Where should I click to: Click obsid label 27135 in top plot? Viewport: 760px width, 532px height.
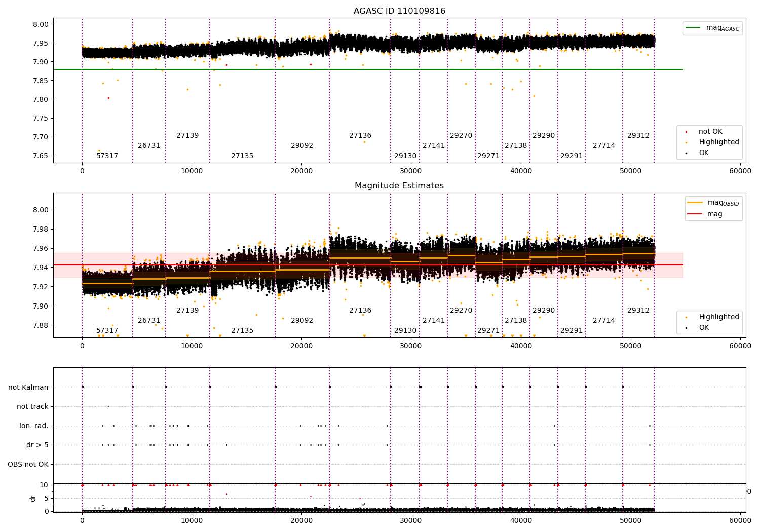coord(242,156)
